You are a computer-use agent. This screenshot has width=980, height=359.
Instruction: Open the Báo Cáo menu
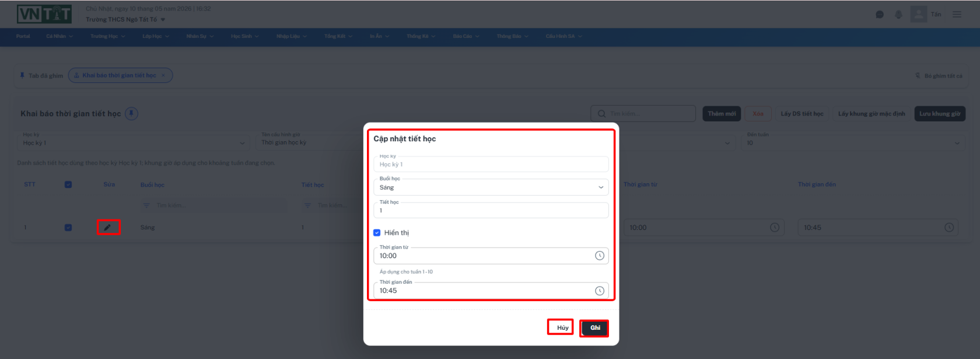[466, 36]
